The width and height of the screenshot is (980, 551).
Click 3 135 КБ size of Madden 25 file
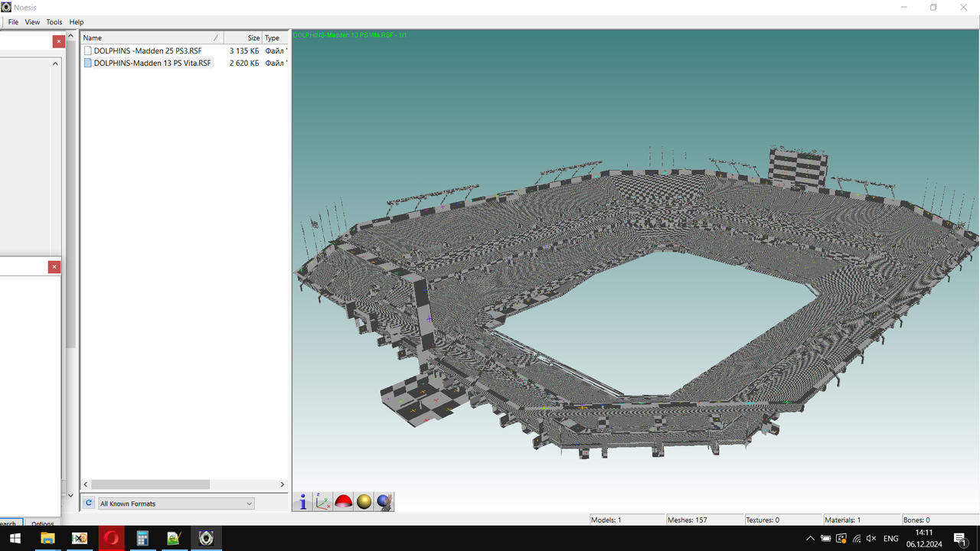[x=244, y=51]
